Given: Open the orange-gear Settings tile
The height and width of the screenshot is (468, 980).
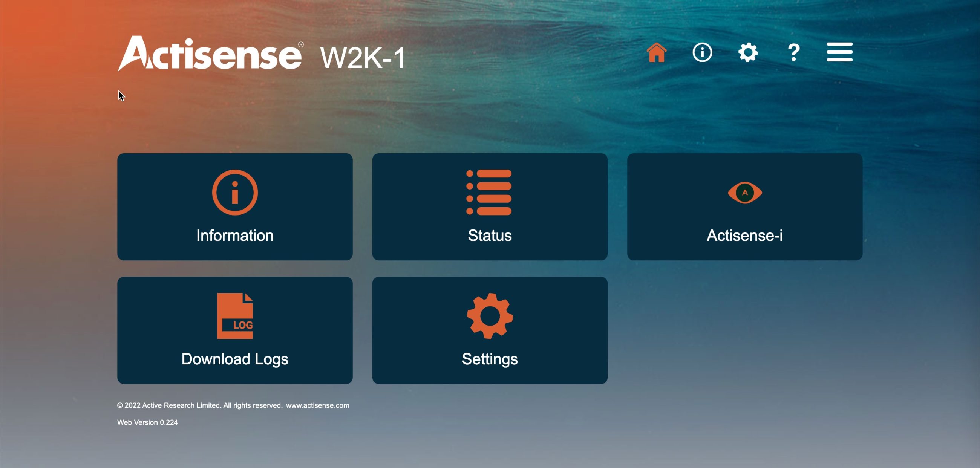Looking at the screenshot, I should (x=490, y=330).
